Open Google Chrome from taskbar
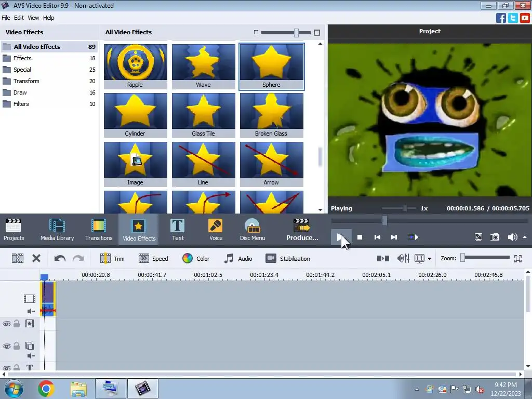The image size is (532, 399). point(46,389)
